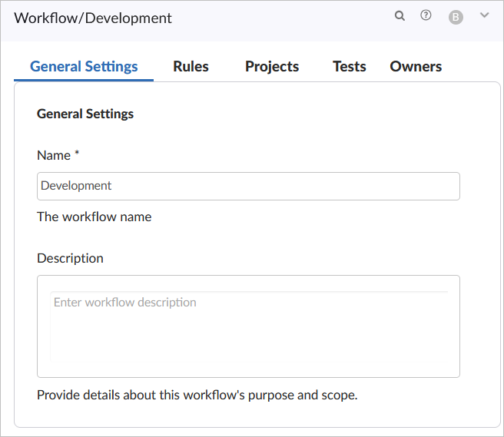504x437 pixels.
Task: Click the user avatar labeled B
Action: pos(456,17)
